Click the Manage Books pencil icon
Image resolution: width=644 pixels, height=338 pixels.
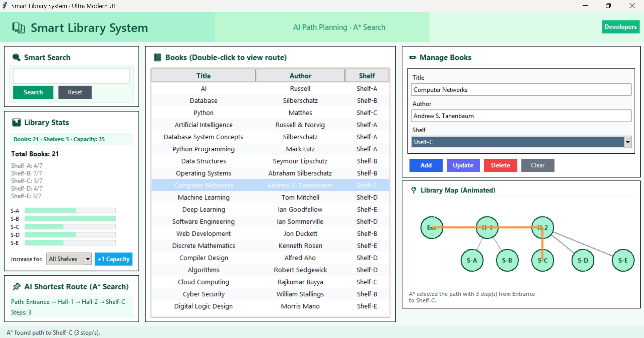click(x=412, y=58)
